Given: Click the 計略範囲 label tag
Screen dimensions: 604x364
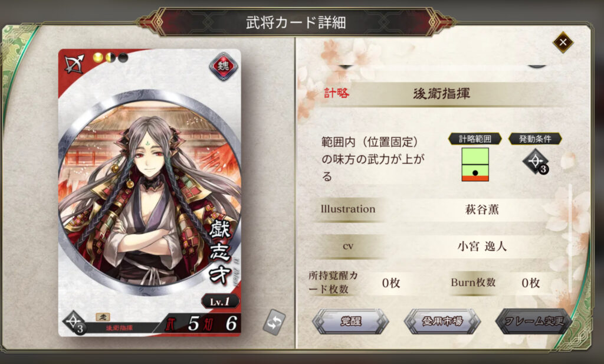Looking at the screenshot, I should pyautogui.click(x=475, y=139).
